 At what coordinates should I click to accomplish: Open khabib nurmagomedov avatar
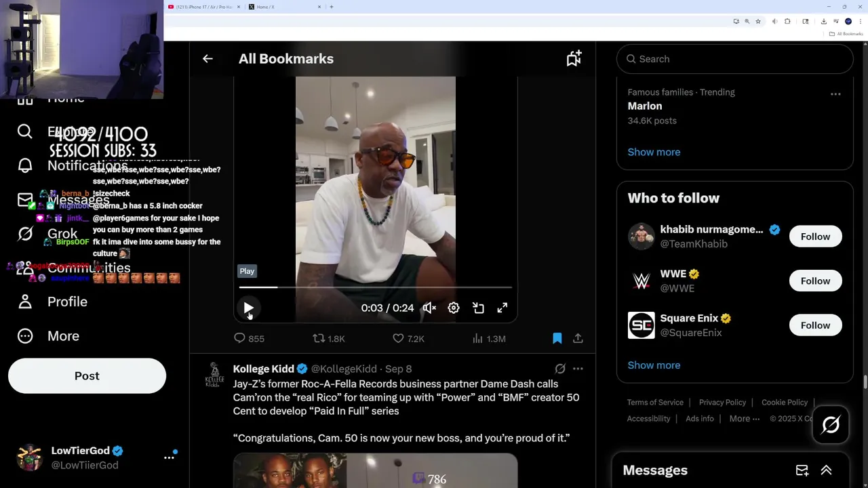[x=641, y=237]
